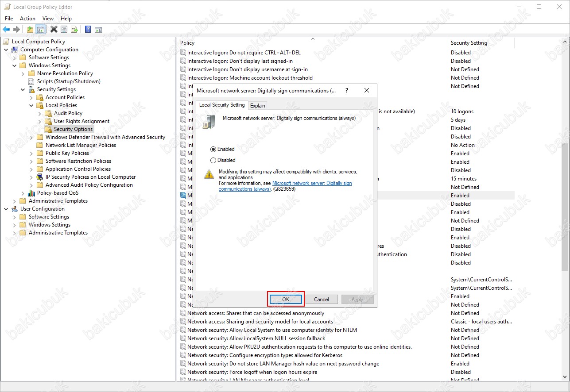Image resolution: width=570 pixels, height=392 pixels.
Task: Select the Local Security Setting tab
Action: [222, 105]
